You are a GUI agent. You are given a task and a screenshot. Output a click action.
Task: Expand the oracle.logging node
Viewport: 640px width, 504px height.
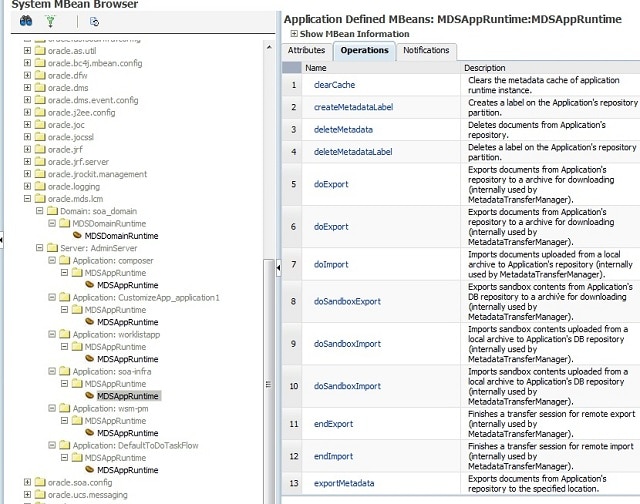click(27, 186)
